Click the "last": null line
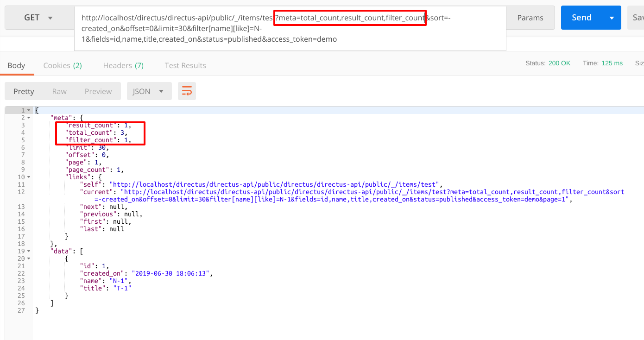The image size is (644, 340). (x=102, y=229)
